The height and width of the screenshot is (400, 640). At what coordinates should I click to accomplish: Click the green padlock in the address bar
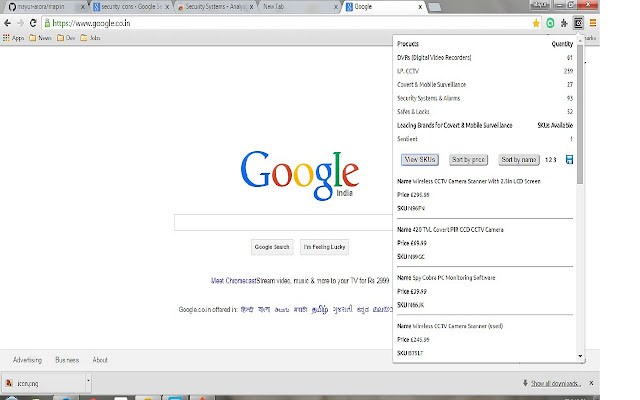47,23
